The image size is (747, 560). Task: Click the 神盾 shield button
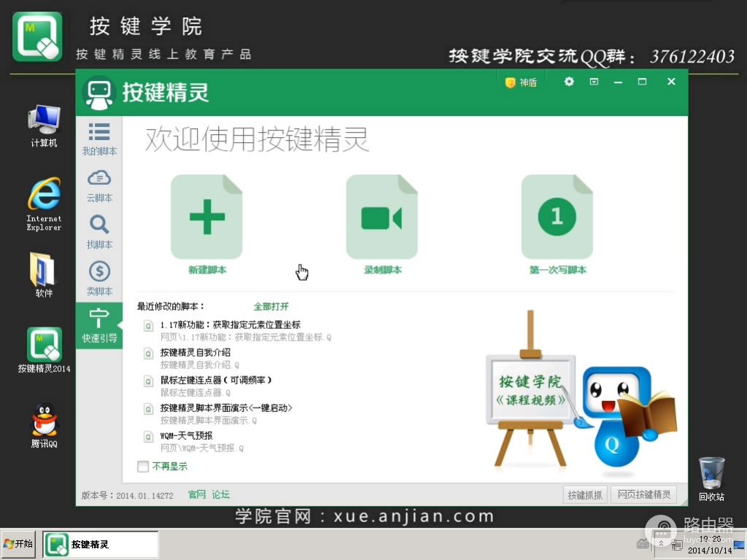tap(521, 82)
